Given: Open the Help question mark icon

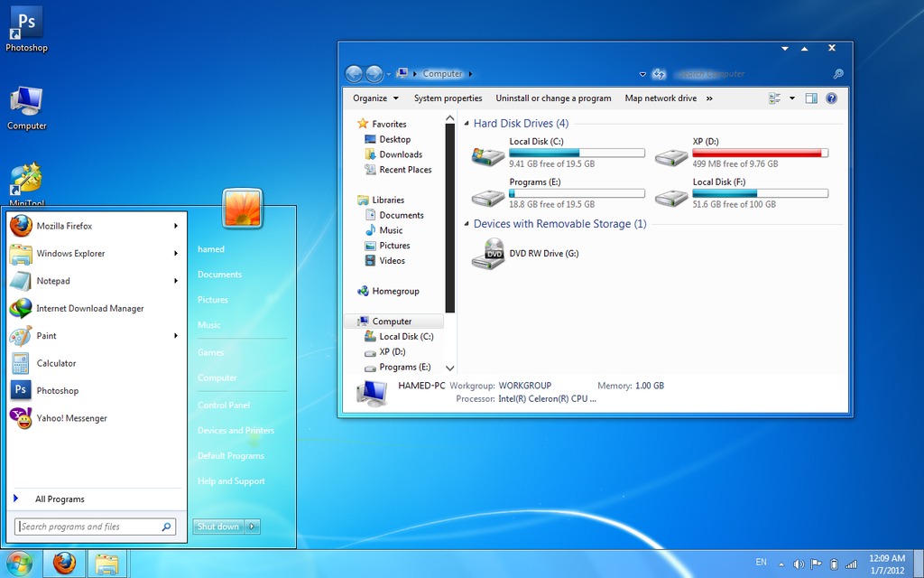Looking at the screenshot, I should tap(831, 98).
